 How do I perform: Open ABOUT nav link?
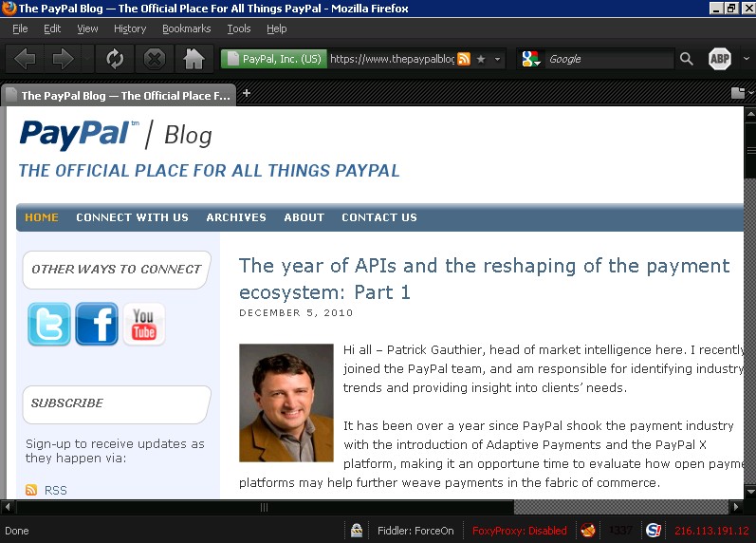[304, 217]
